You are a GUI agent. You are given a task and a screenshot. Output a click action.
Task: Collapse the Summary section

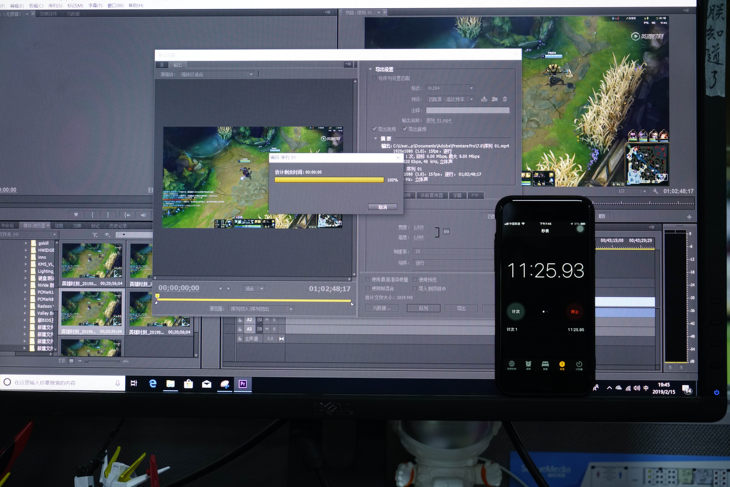pyautogui.click(x=376, y=138)
